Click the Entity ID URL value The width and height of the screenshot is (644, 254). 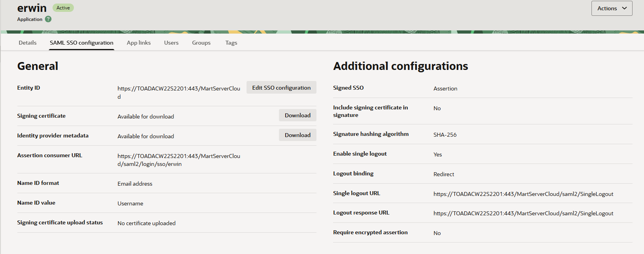point(179,89)
